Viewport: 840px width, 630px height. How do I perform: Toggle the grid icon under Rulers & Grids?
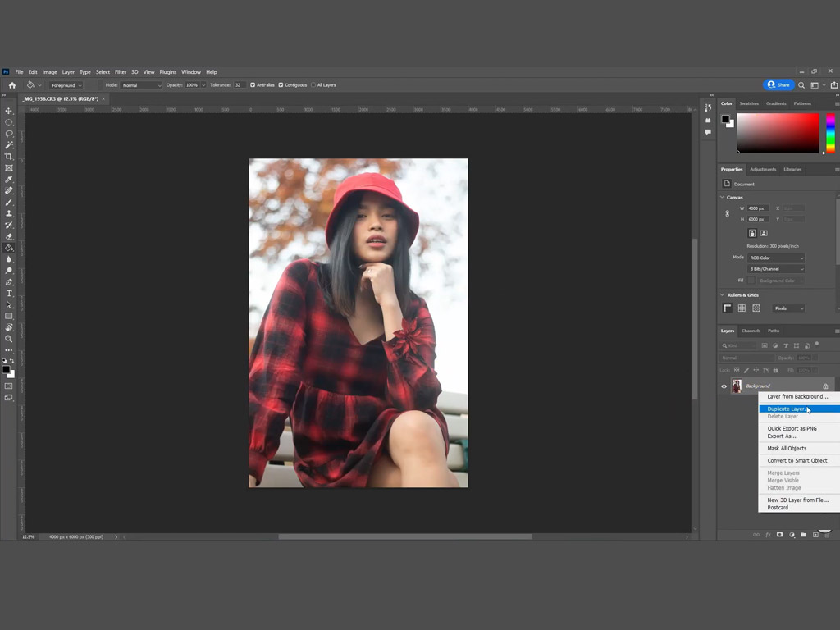pos(742,308)
